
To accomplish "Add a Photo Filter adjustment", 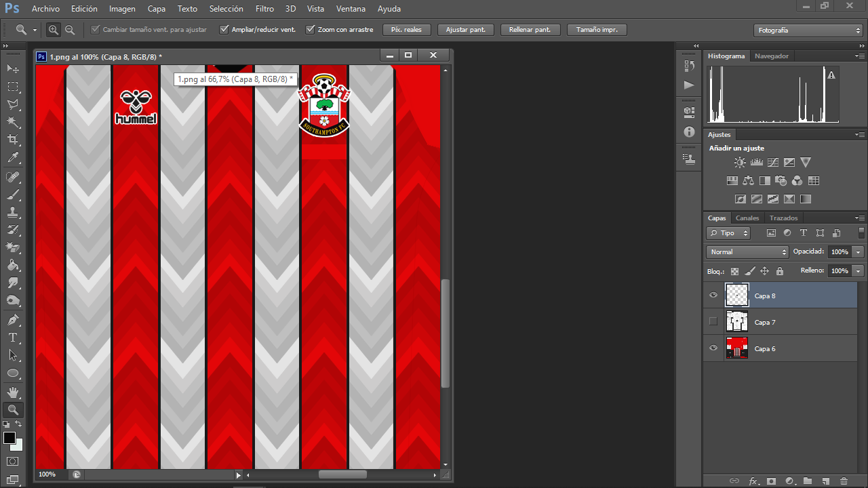I will pyautogui.click(x=781, y=181).
